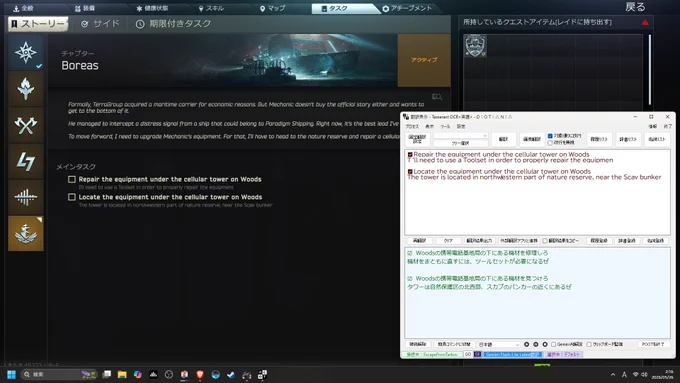
Task: Open the ストーリー story tab
Action: [x=38, y=24]
